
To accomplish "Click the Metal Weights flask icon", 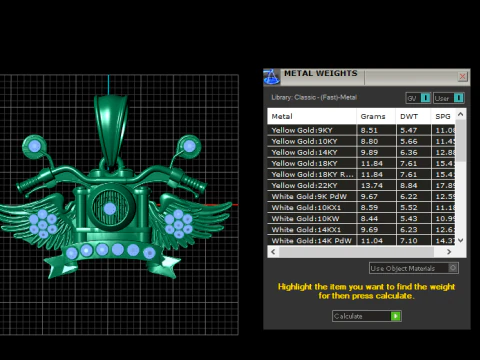I will [x=271, y=77].
